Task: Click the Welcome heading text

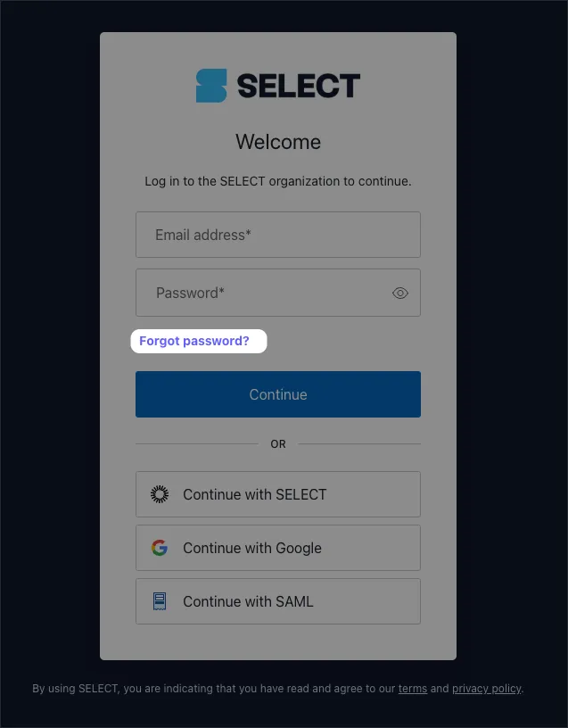Action: coord(278,142)
